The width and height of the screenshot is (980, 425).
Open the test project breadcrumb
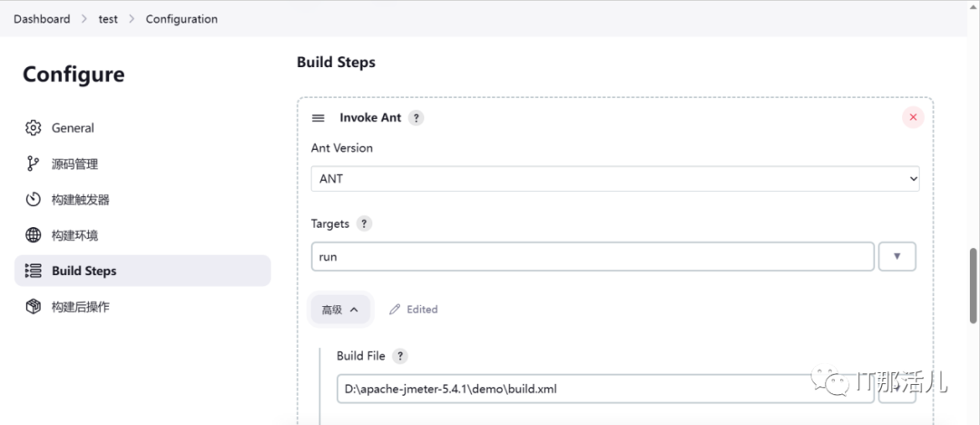click(108, 19)
